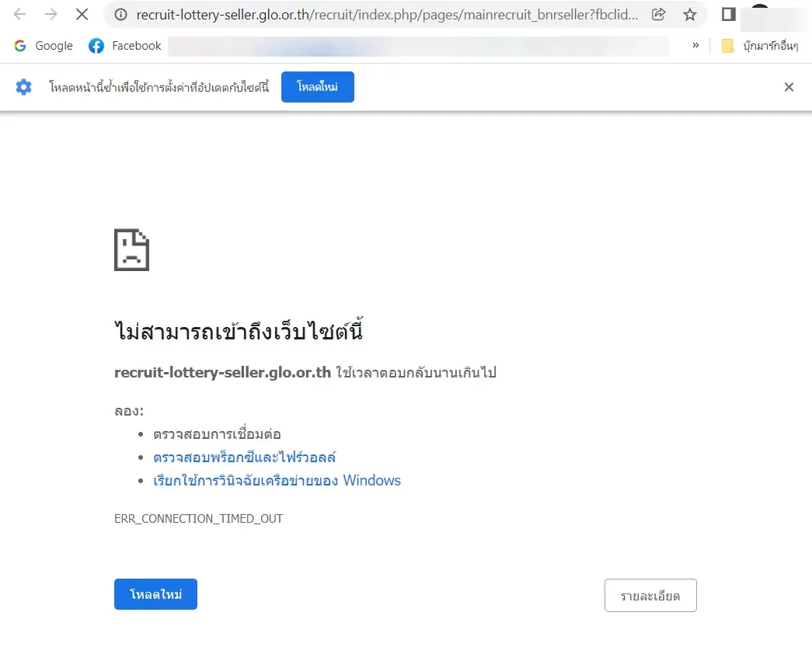The height and width of the screenshot is (661, 812).
Task: Click ตรวจสอบการเชื่อมต่อ suggestion text
Action: coord(217,433)
